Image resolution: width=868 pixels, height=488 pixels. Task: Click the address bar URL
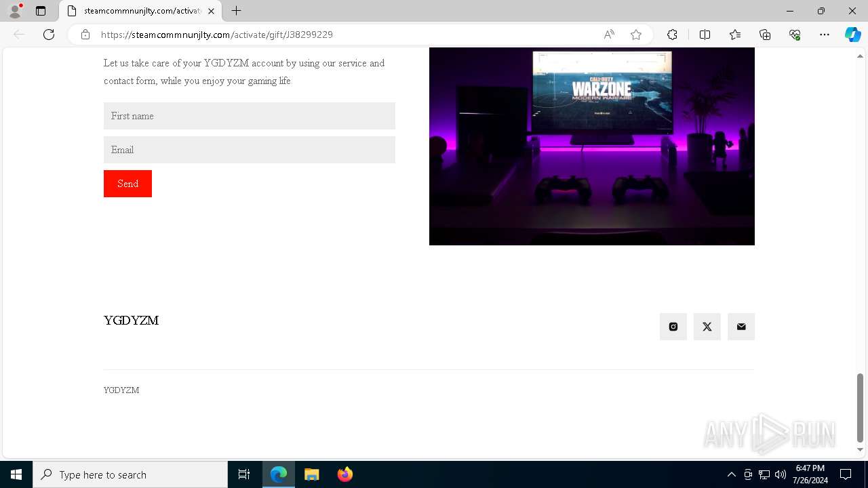[217, 35]
